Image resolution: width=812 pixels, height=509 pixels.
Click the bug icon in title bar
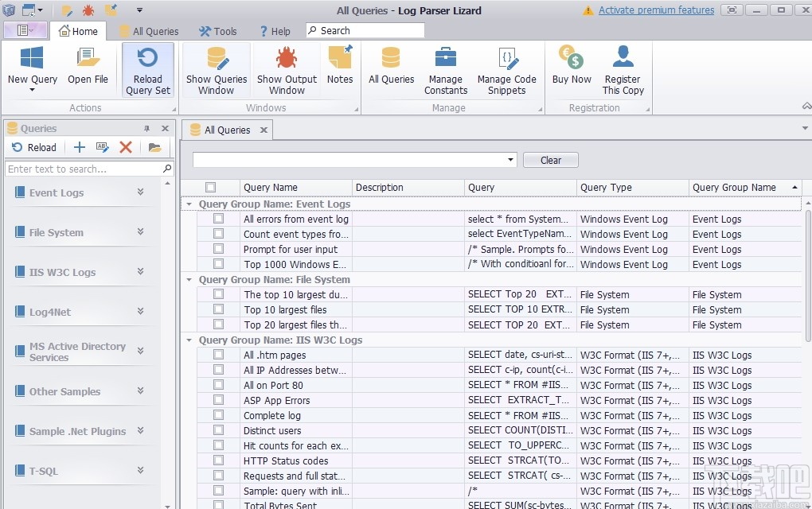click(88, 10)
